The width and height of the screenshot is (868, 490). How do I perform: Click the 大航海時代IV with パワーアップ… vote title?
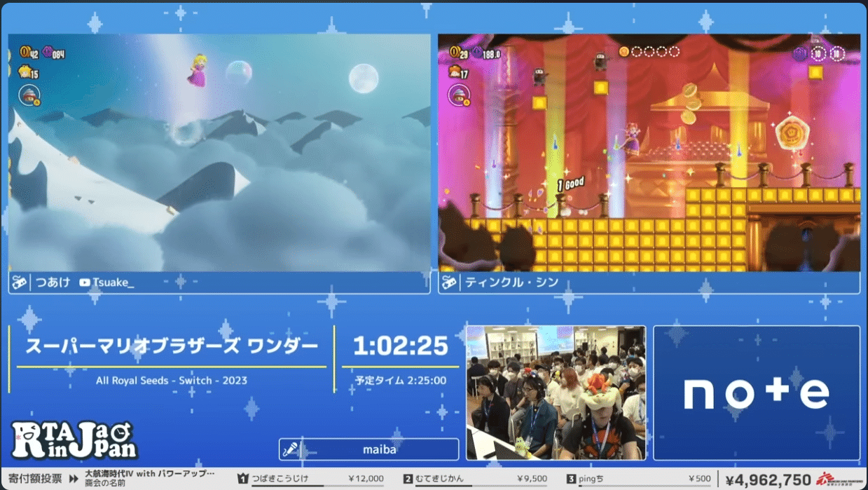(149, 474)
